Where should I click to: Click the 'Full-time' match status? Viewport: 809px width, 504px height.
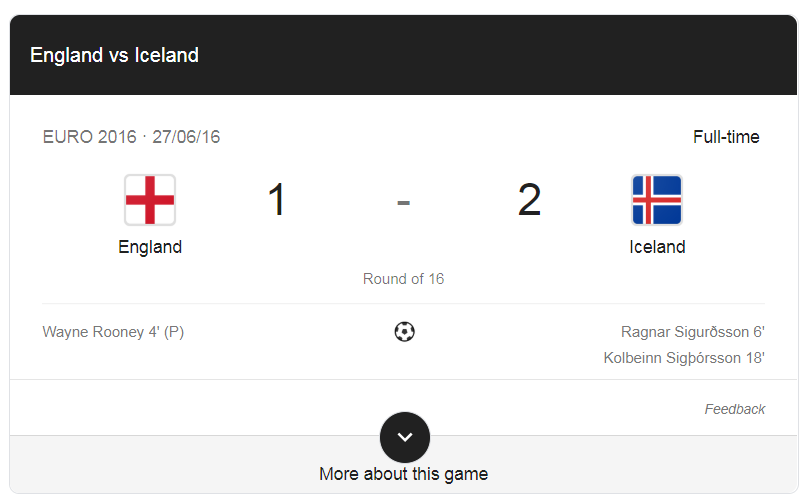point(726,137)
